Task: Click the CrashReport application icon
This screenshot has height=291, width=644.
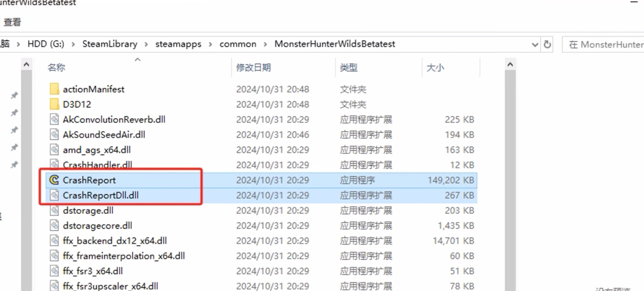Action: [54, 180]
